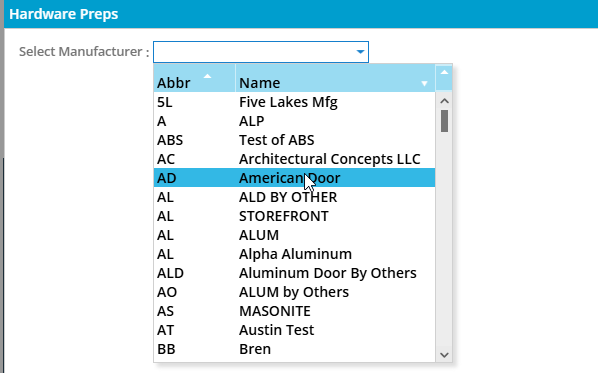The height and width of the screenshot is (373, 598).
Task: Click the Select Manufacturer label
Action: point(84,51)
